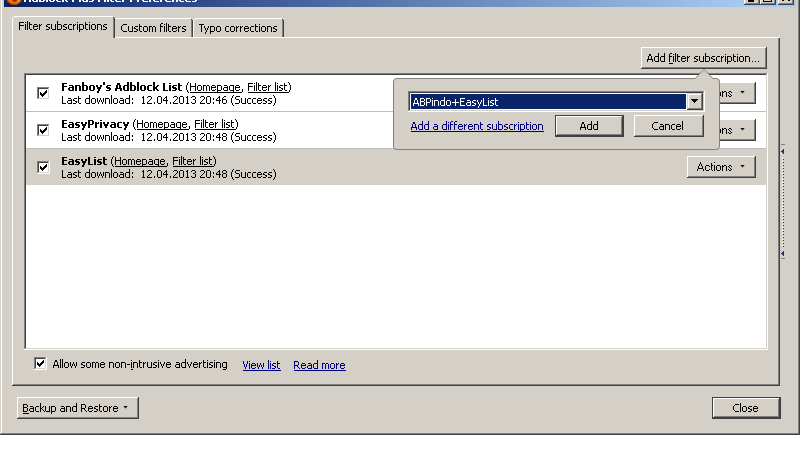Close the filter preferences dialog
This screenshot has height=450, width=800.
[746, 408]
